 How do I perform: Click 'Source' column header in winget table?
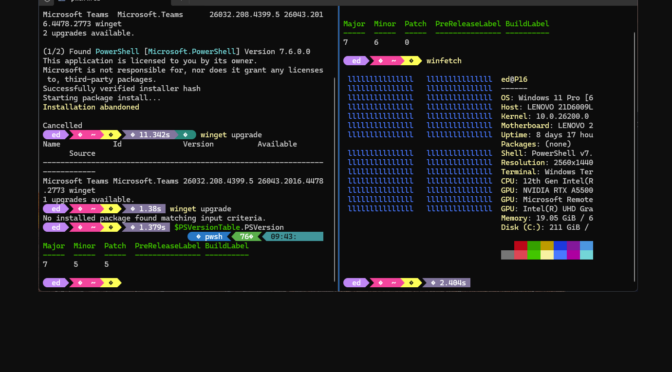point(82,153)
